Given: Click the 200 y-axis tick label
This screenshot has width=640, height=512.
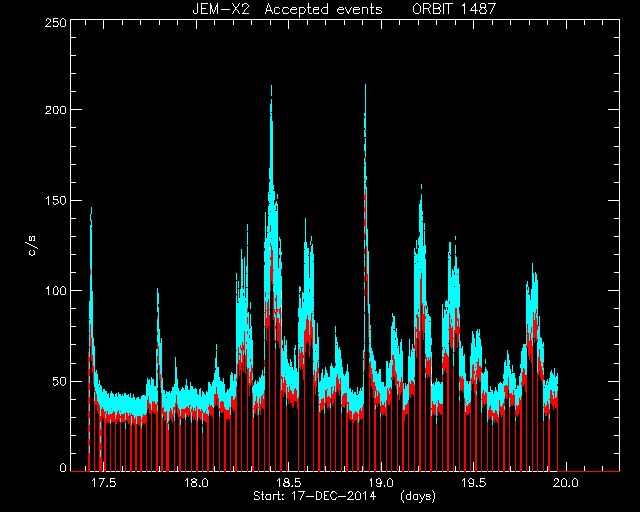Looking at the screenshot, I should point(55,110).
